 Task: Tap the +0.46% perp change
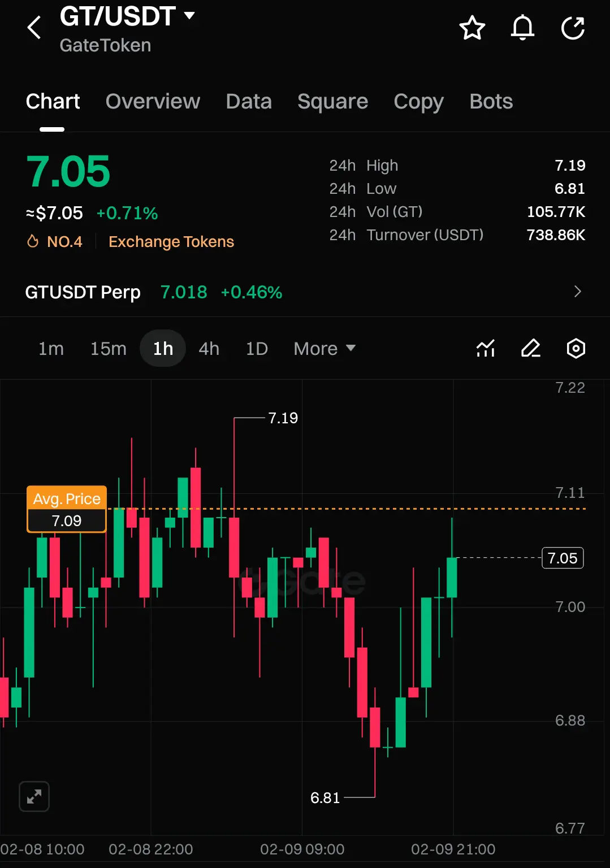click(x=251, y=292)
